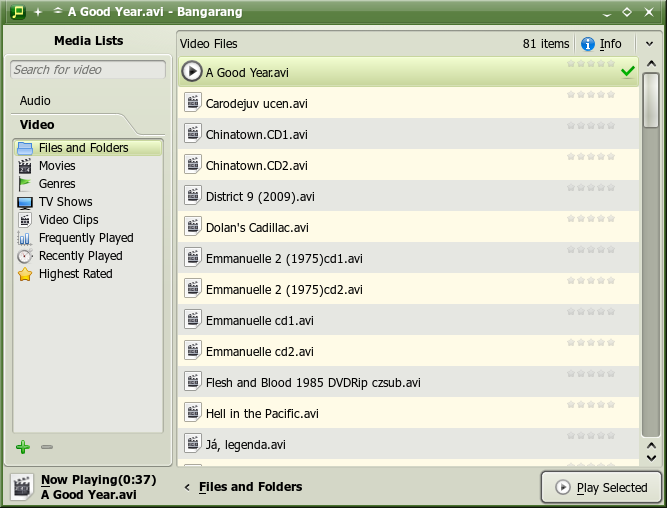Click the Bangarang app icon in title bar
Viewport: 667px width, 508px height.
[x=18, y=11]
